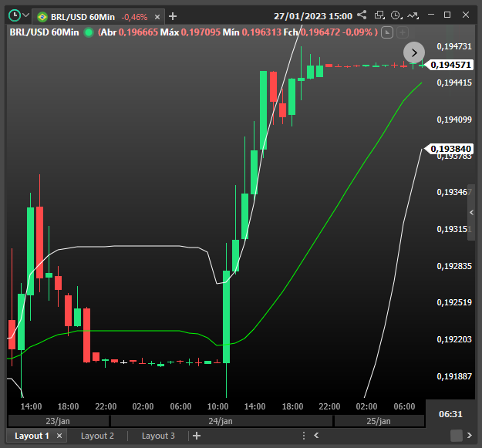Click the plus icon beside the legend
Image resolution: width=482 pixels, height=448 pixels.
(403, 32)
